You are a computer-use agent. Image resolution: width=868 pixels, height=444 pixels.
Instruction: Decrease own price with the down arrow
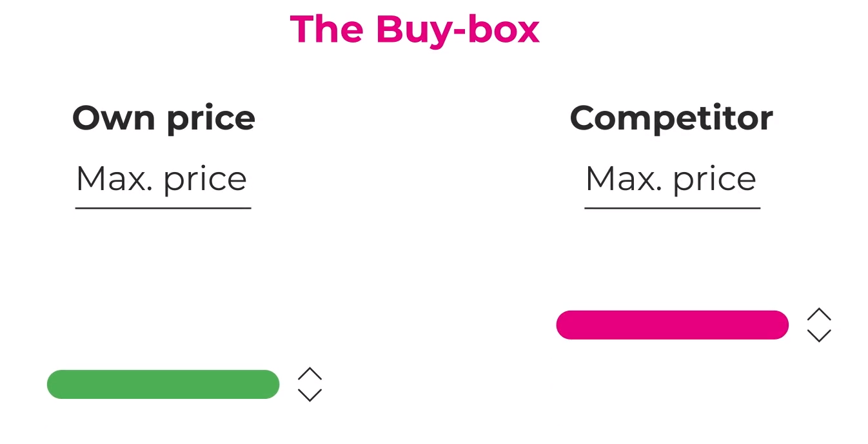click(x=310, y=395)
